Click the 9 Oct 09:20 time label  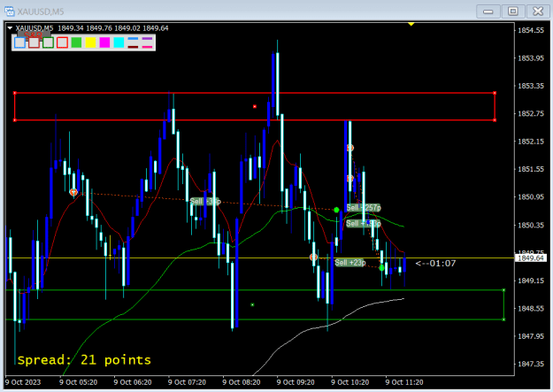coord(296,382)
